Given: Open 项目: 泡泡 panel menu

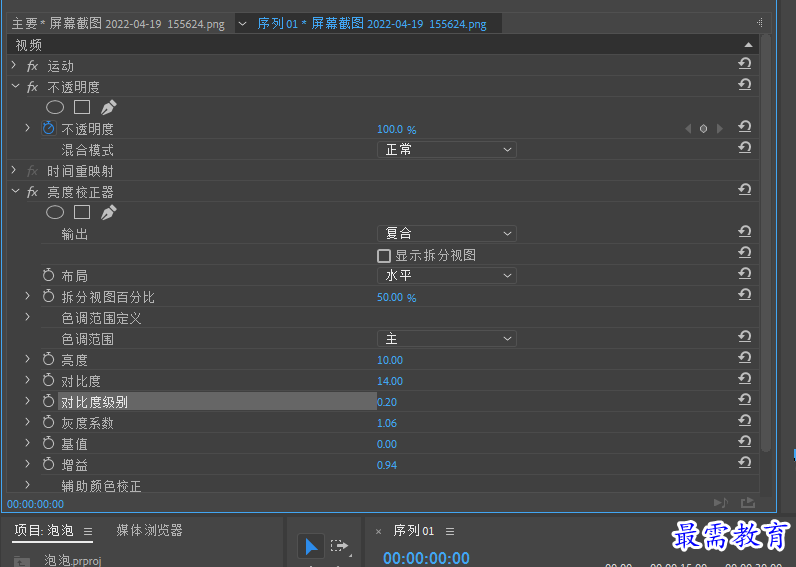Looking at the screenshot, I should click(88, 531).
